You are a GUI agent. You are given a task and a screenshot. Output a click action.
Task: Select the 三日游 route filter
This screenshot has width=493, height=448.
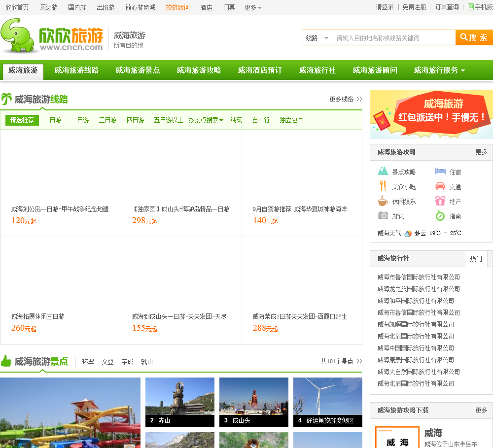[108, 120]
